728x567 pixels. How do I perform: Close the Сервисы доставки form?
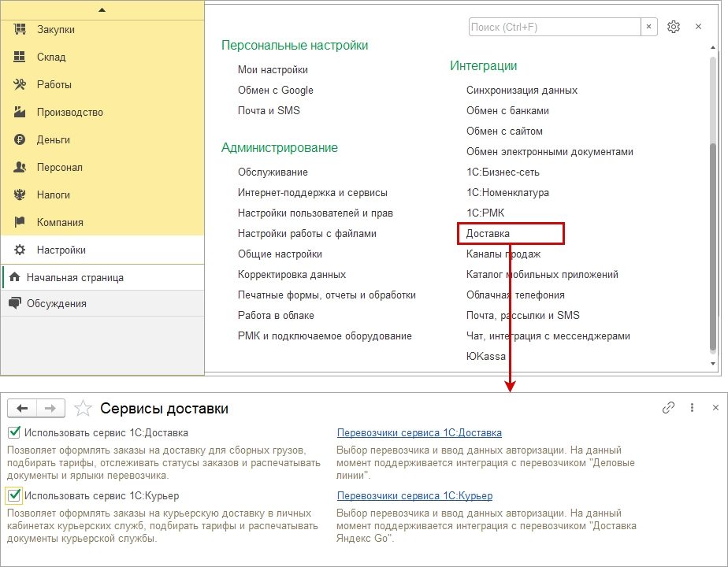[715, 408]
